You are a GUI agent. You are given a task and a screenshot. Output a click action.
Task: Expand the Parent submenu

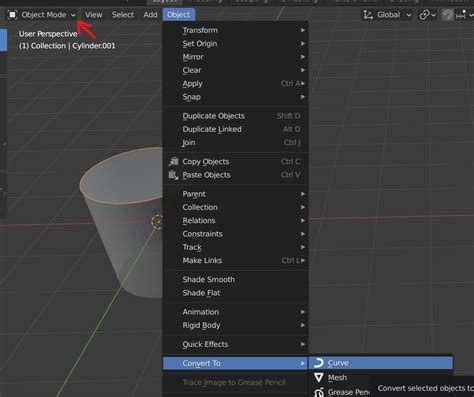click(236, 194)
